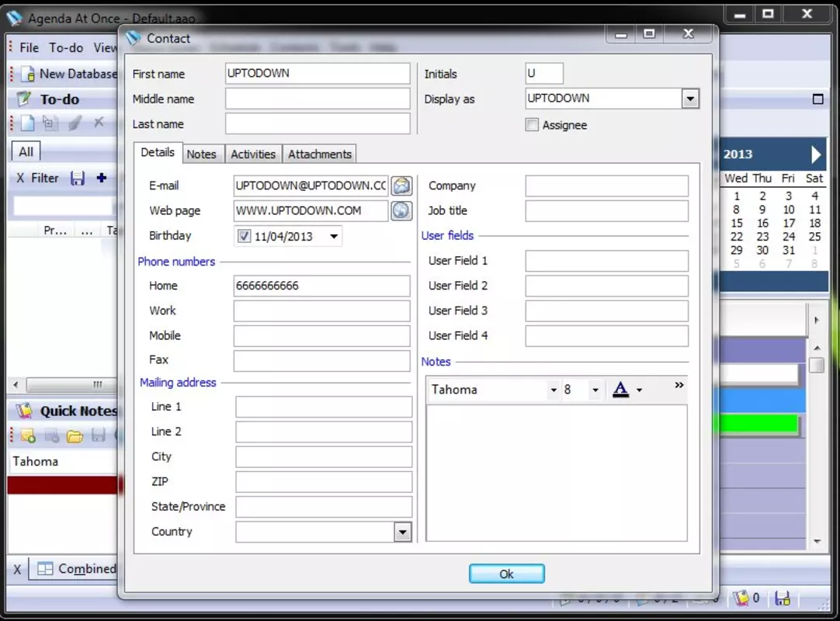840x621 pixels.
Task: Click the second icon in To-do toolbar
Action: pyautogui.click(x=50, y=123)
